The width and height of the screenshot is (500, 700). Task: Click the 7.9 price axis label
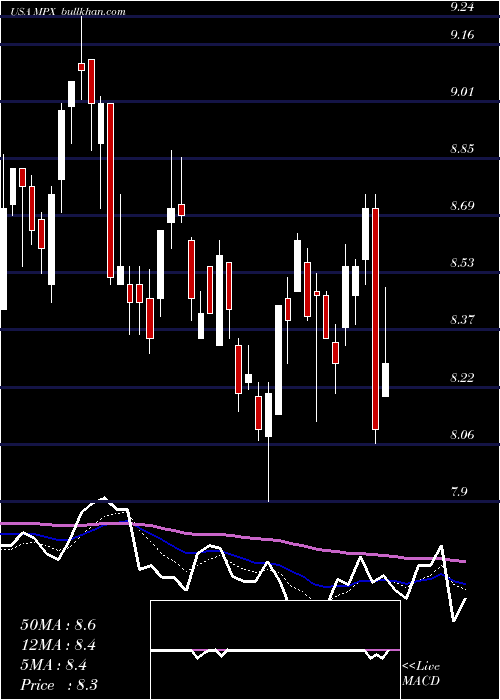click(460, 492)
